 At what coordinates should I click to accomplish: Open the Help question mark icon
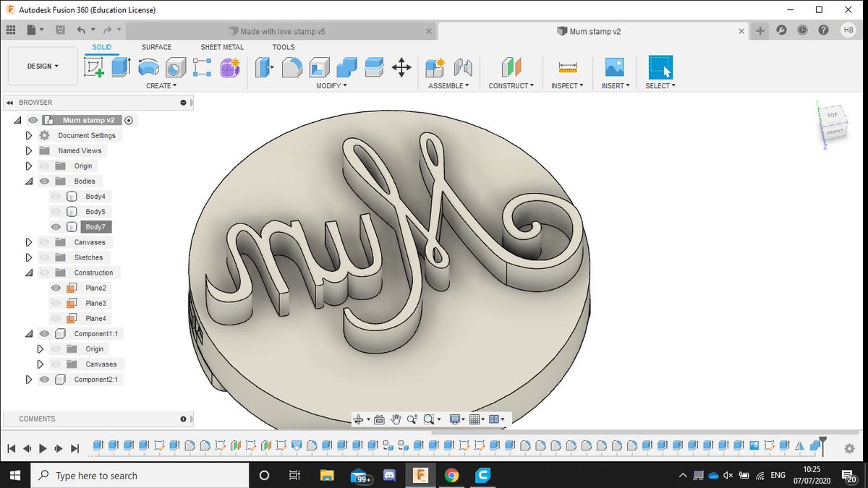(823, 30)
